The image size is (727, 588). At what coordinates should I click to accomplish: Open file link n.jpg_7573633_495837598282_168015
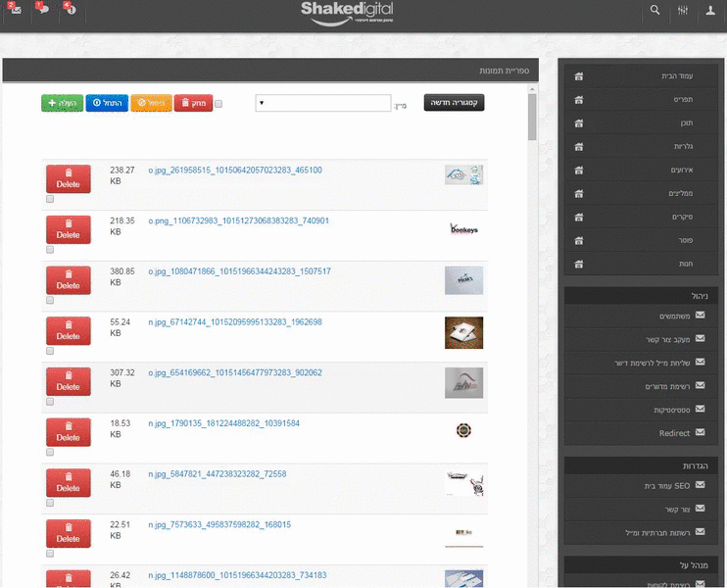click(x=219, y=524)
